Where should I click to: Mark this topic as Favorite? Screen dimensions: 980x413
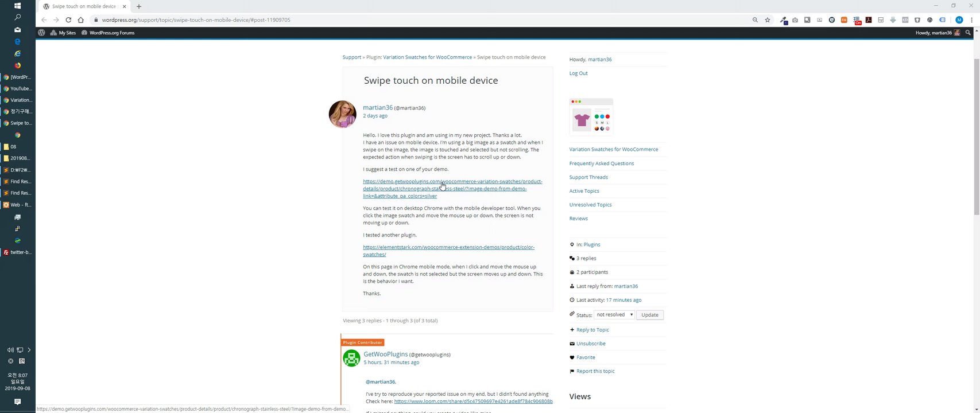point(586,357)
